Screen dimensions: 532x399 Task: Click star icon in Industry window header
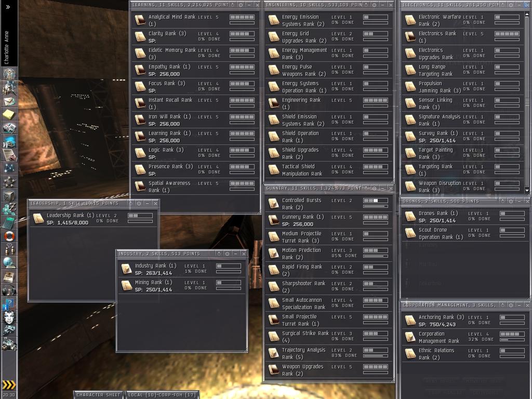(219, 254)
